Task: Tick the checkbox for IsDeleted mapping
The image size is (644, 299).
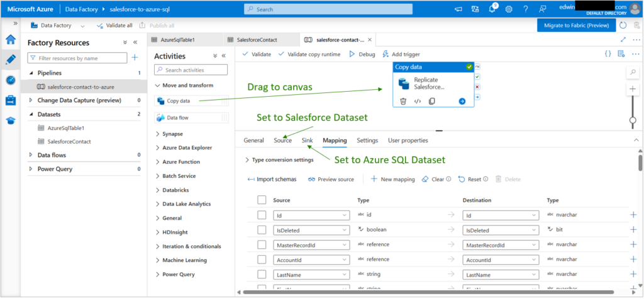Action: (262, 230)
